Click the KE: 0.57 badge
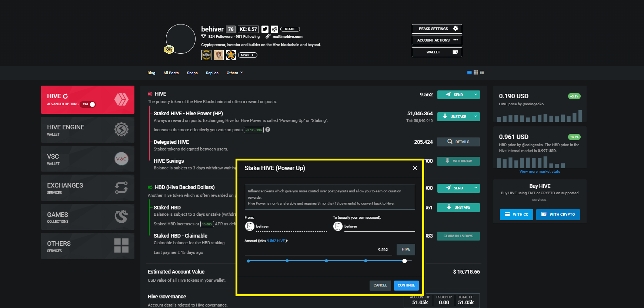Screen dimensions: 644x308 tap(248, 29)
